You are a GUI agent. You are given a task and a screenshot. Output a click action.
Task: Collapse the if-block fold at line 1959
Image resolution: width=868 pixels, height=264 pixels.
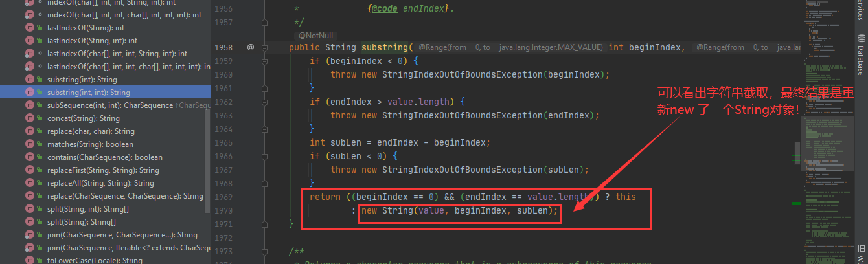coord(264,61)
